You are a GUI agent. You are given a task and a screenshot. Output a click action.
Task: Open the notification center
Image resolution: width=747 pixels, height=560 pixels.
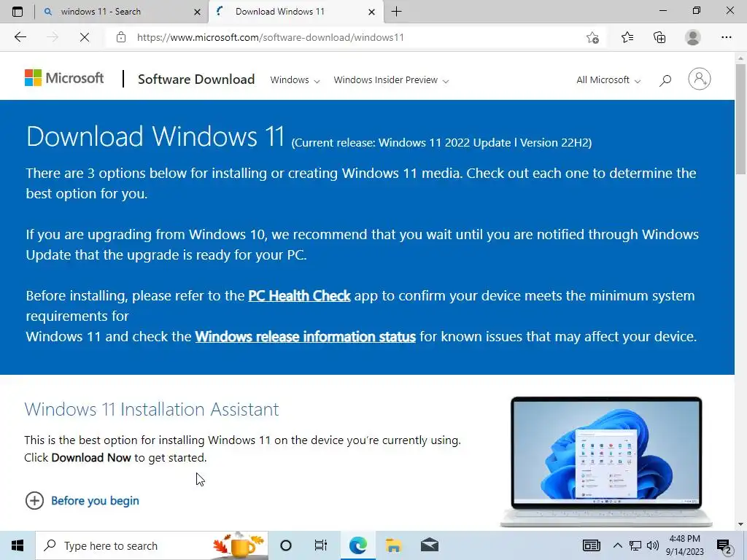point(724,545)
